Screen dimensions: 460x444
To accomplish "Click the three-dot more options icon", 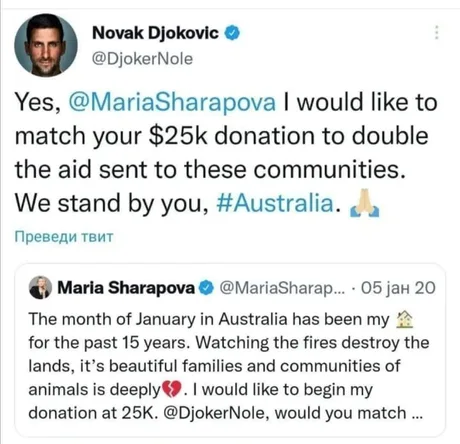I will tap(437, 32).
